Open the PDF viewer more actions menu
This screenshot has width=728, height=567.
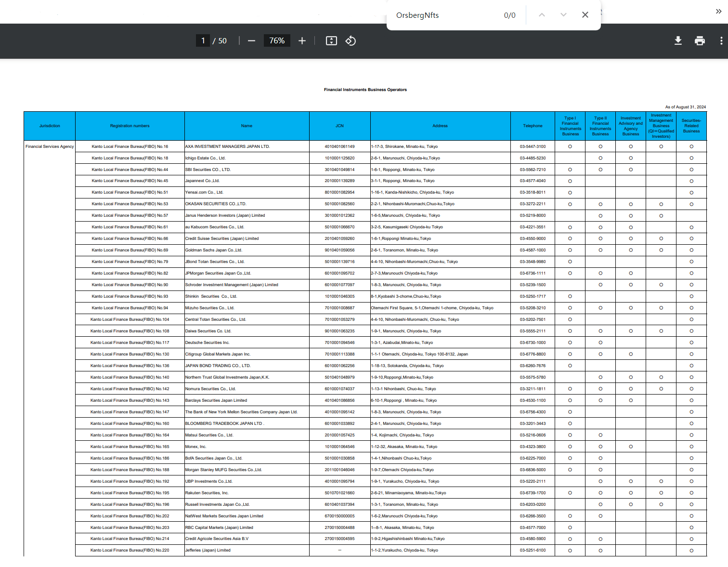[x=721, y=41]
